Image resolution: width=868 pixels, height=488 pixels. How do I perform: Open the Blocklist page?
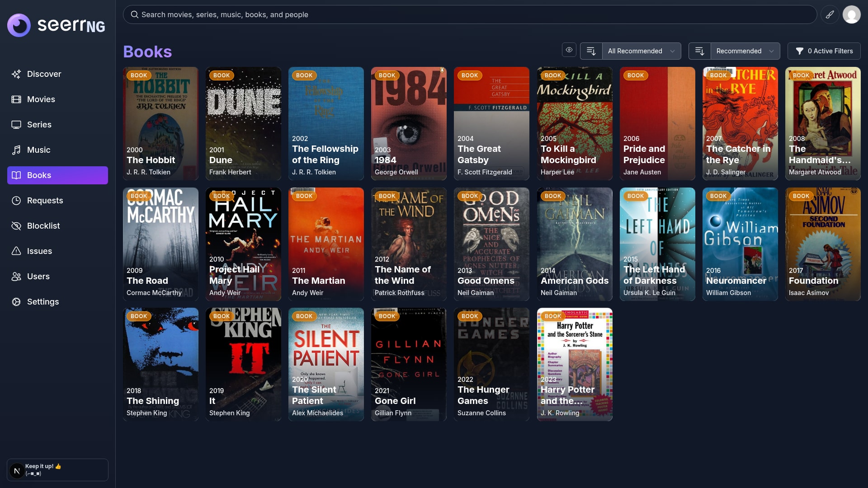(x=57, y=226)
